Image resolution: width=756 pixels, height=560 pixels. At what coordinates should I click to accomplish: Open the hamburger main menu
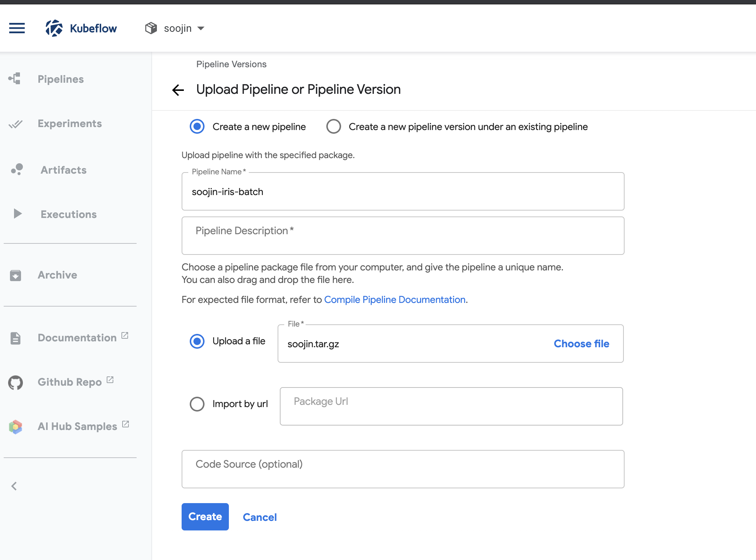tap(17, 28)
